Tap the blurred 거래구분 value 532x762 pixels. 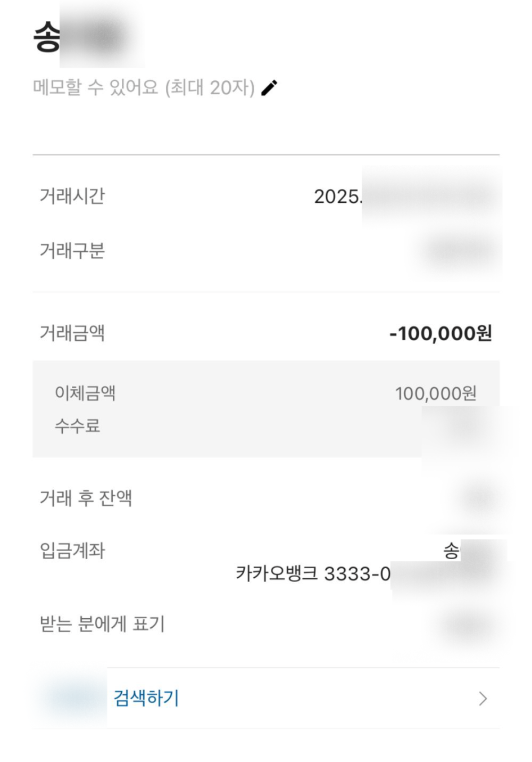click(460, 250)
